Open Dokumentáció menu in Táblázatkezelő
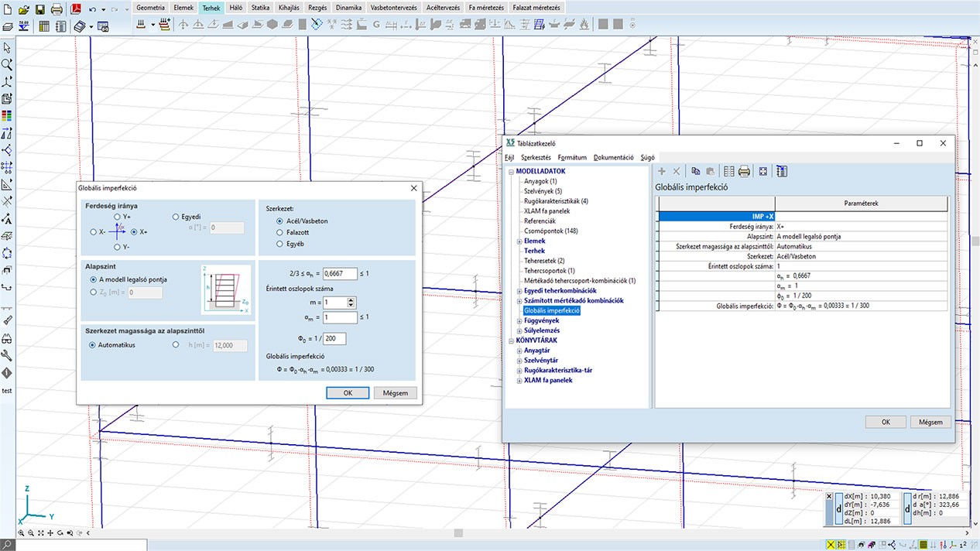The height and width of the screenshot is (551, 980). (614, 157)
